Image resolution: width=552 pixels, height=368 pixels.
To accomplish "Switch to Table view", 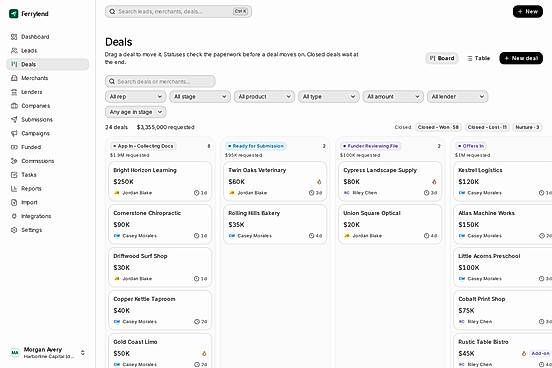I will (x=478, y=58).
